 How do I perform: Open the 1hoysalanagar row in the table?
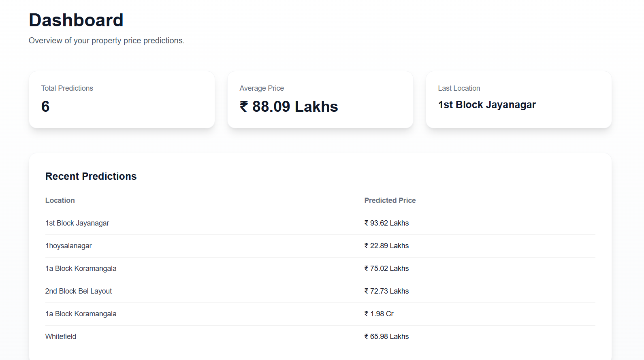click(68, 246)
